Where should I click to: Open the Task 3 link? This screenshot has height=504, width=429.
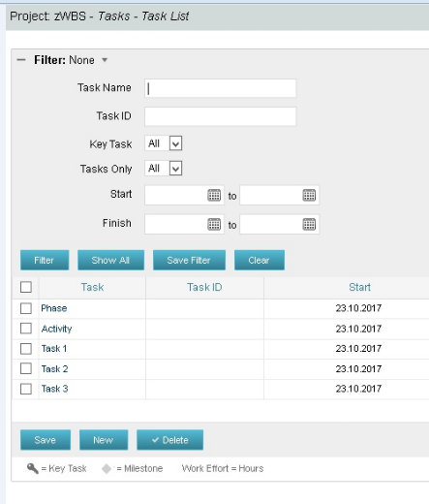pos(54,389)
